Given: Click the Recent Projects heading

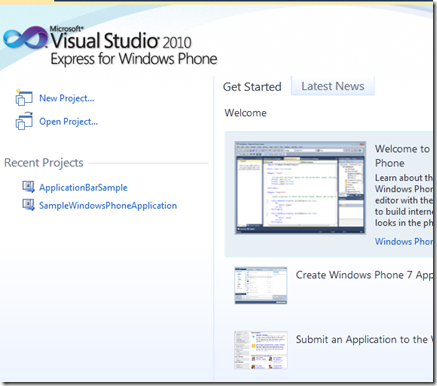Looking at the screenshot, I should click(44, 163).
